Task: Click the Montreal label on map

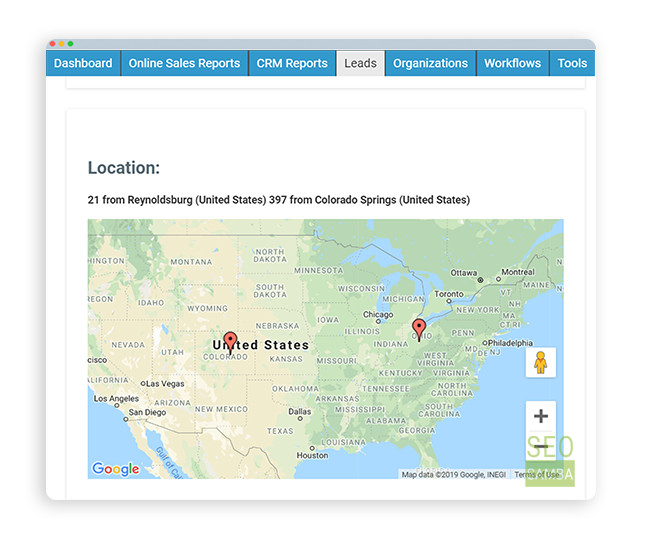Action: pos(518,272)
